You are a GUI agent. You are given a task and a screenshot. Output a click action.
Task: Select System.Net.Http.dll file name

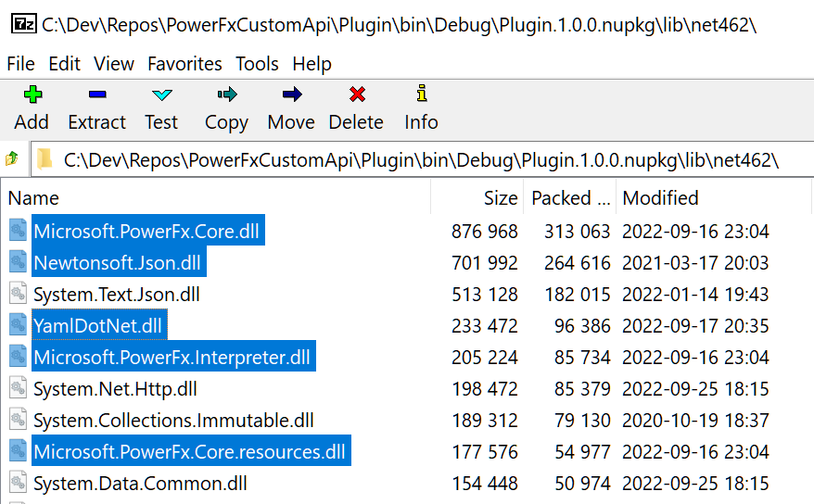(x=115, y=389)
